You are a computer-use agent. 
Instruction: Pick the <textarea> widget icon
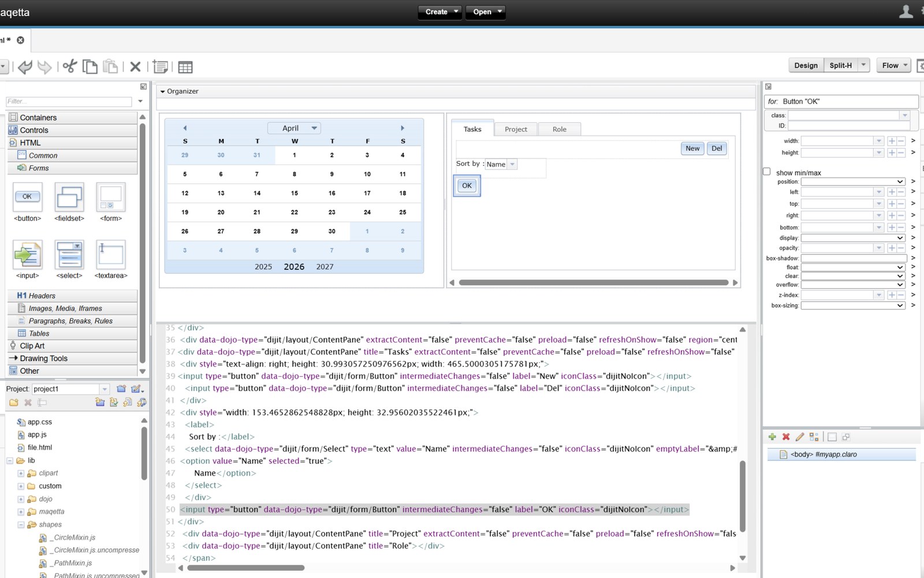111,254
